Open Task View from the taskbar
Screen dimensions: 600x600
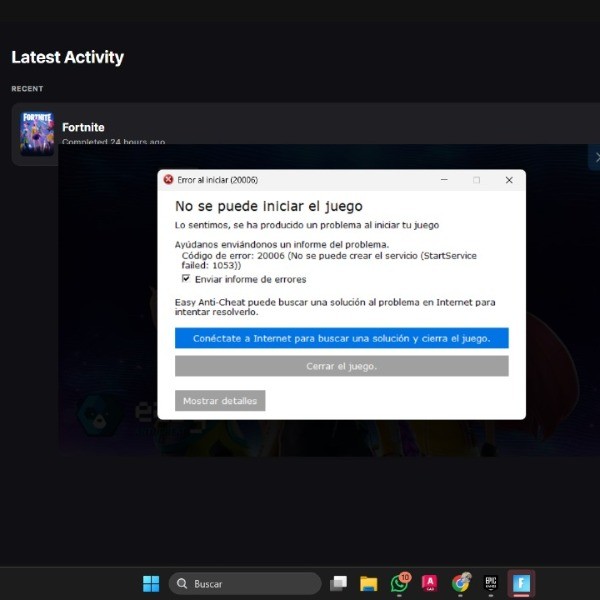pos(339,583)
